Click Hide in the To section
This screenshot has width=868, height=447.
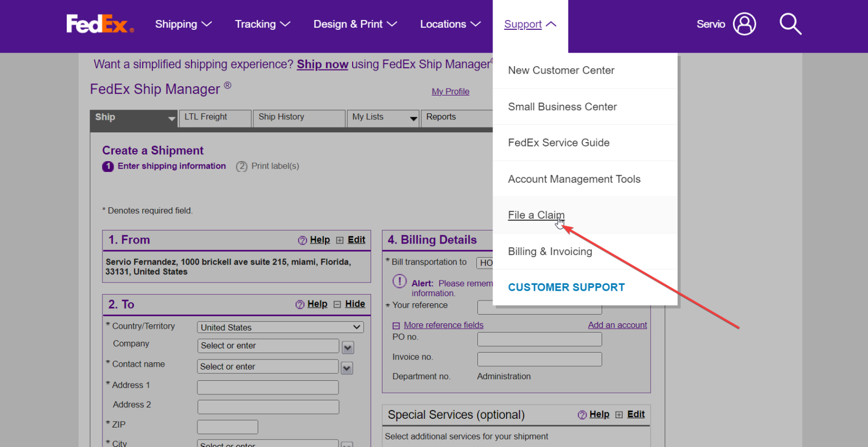[x=355, y=304]
